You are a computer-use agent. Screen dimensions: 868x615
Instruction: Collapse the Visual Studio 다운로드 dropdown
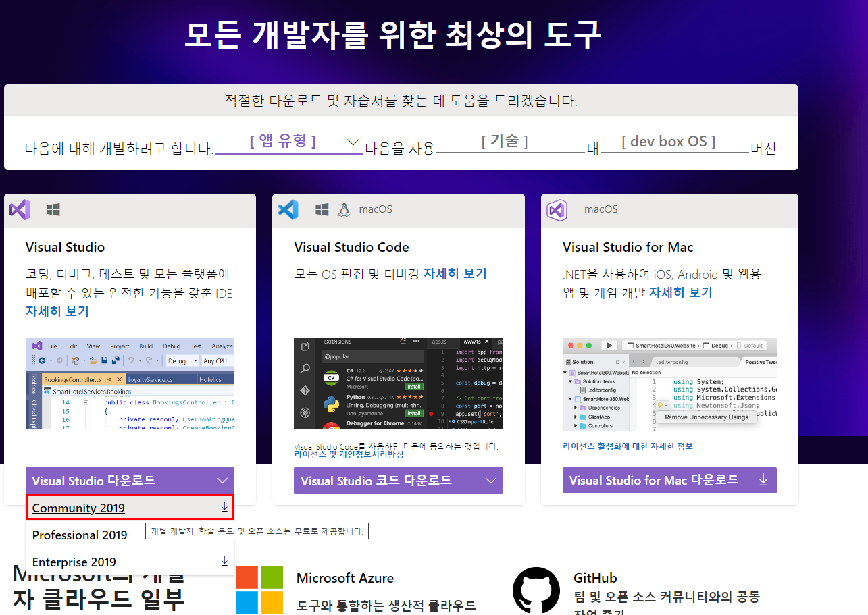[x=130, y=481]
